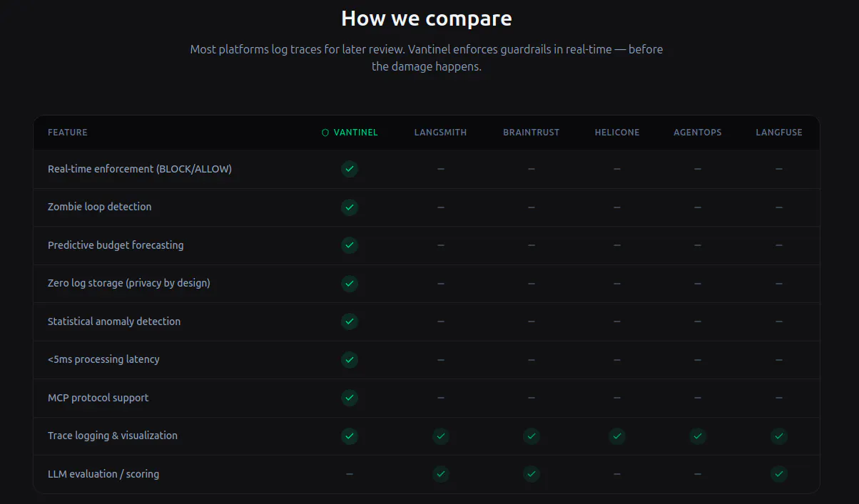
Task: Click the FEATURE column header
Action: (68, 133)
